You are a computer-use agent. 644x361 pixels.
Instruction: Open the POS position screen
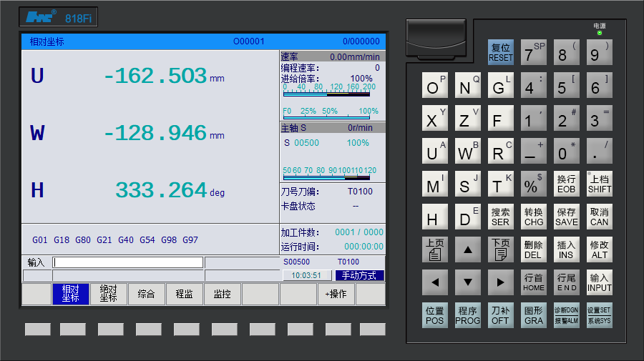[434, 315]
